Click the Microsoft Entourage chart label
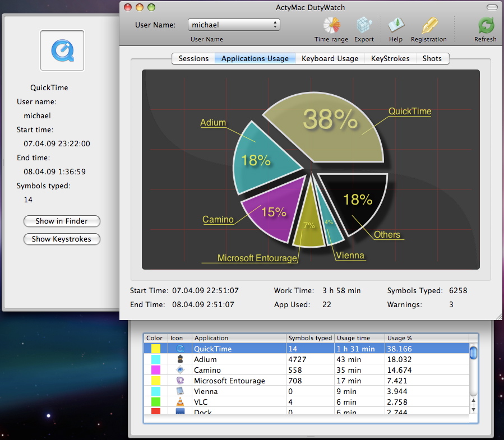 [257, 258]
